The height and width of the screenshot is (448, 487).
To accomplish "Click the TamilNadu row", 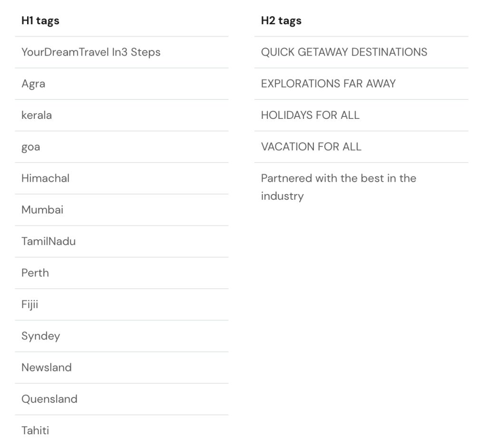I will click(x=122, y=242).
